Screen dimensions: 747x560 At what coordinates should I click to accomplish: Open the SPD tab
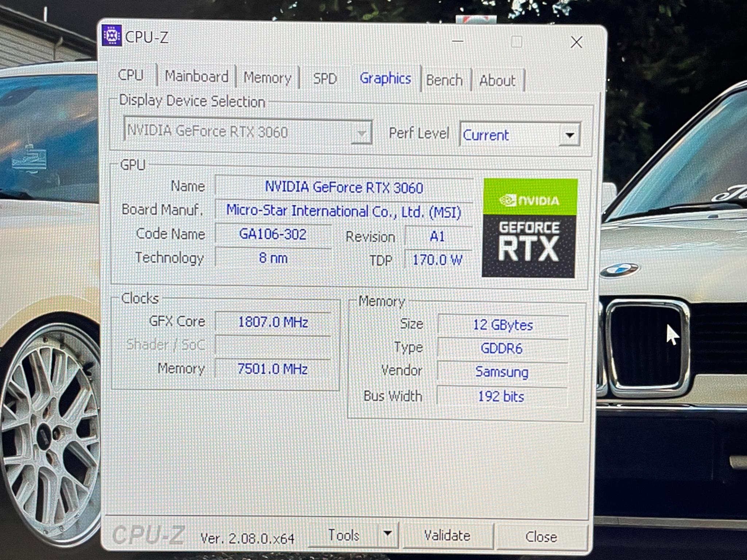pos(325,79)
